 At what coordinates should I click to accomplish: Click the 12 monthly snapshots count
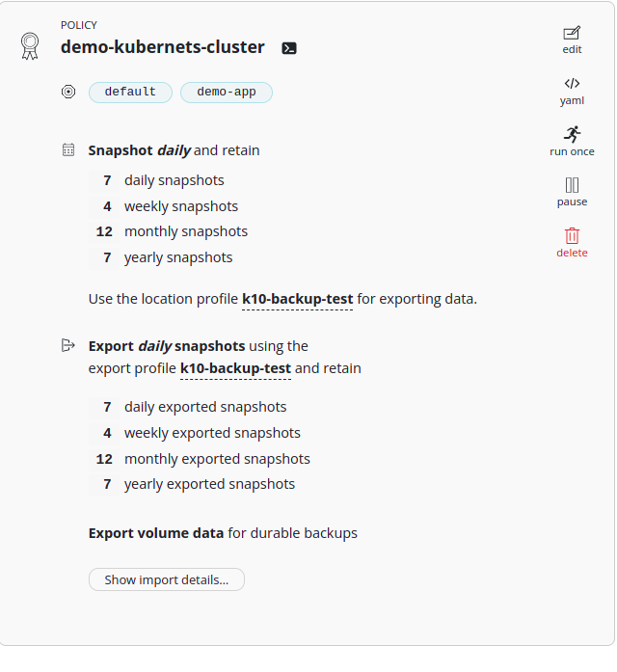(x=104, y=231)
